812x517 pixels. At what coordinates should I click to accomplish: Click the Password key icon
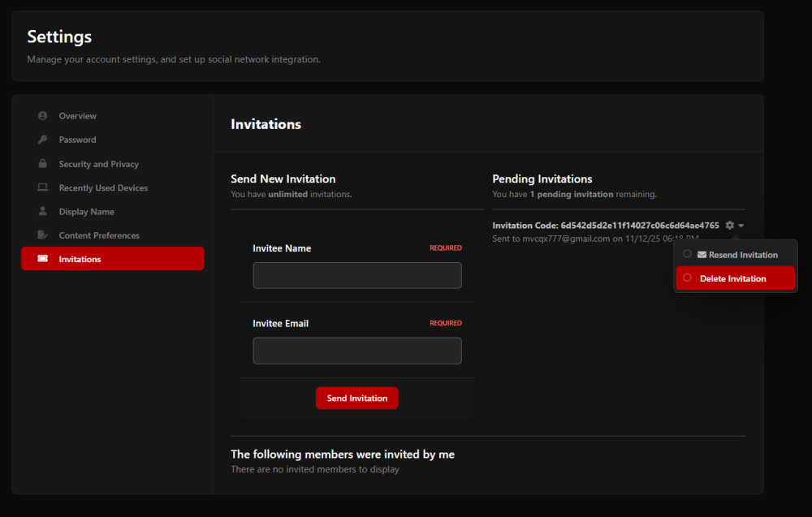tap(42, 140)
